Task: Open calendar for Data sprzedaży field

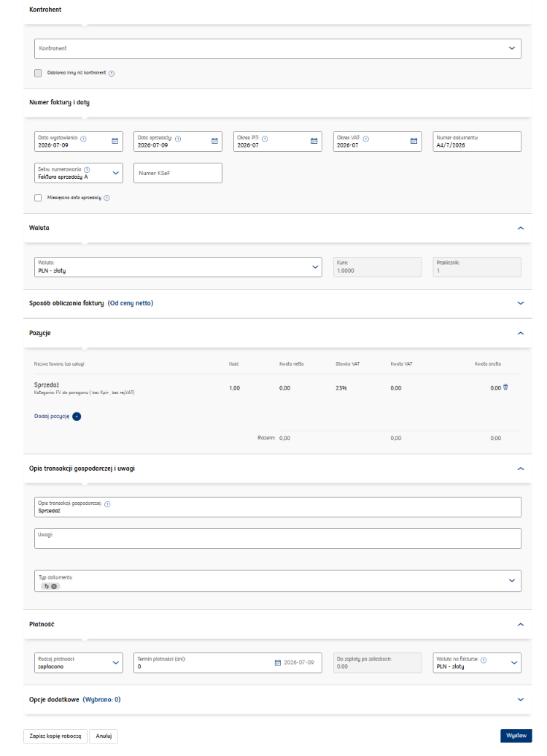Action: pyautogui.click(x=214, y=142)
